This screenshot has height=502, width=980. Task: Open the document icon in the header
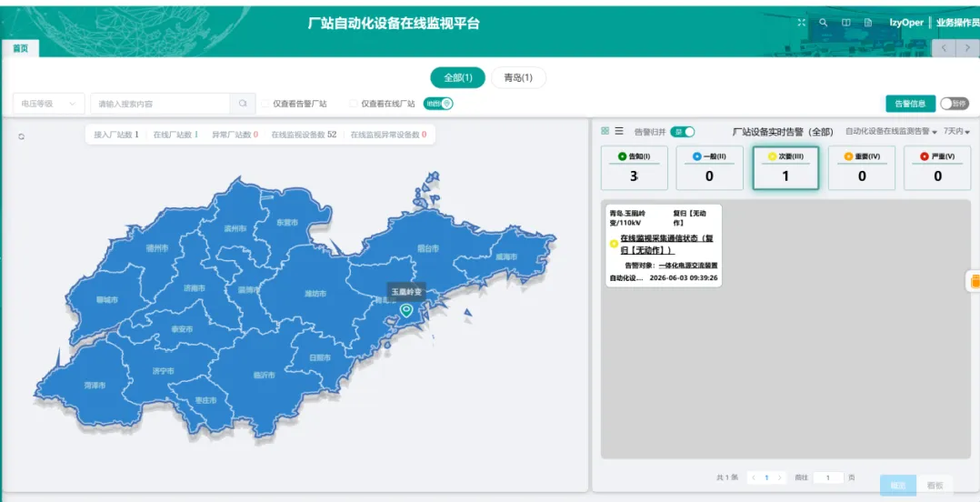[x=868, y=23]
